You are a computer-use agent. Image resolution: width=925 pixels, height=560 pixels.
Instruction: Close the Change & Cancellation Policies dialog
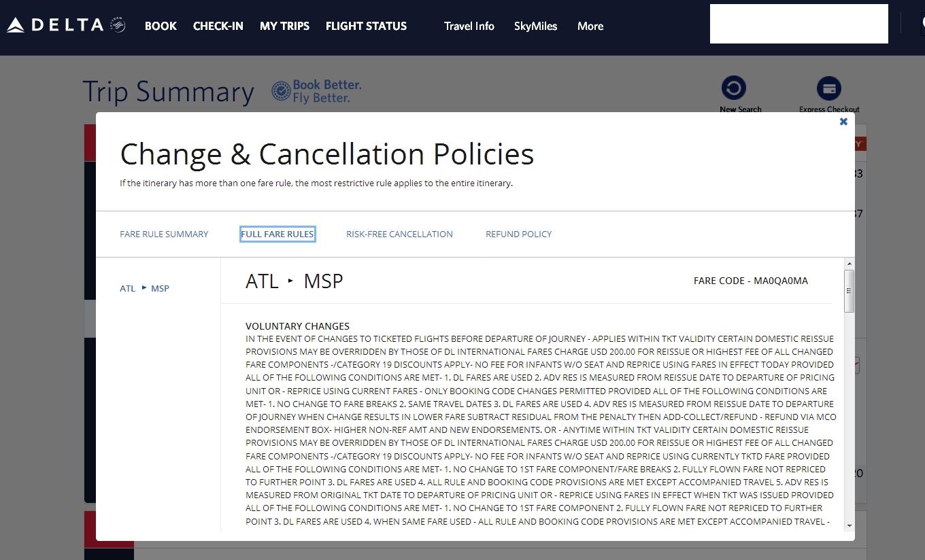pos(843,122)
